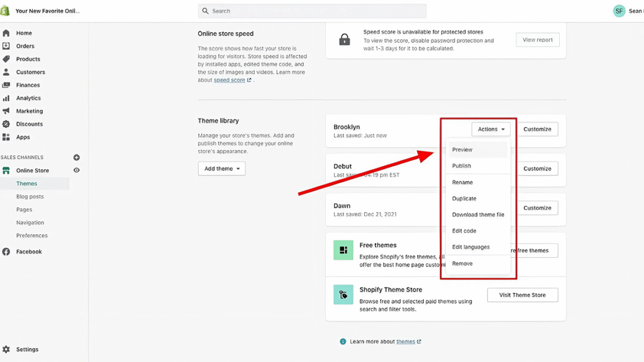
Task: Click the Facebook logo icon
Action: point(6,251)
